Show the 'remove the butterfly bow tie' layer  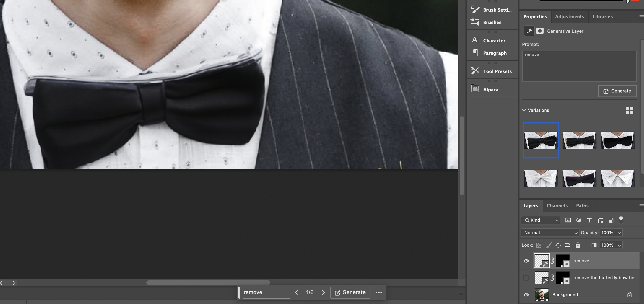pyautogui.click(x=526, y=277)
